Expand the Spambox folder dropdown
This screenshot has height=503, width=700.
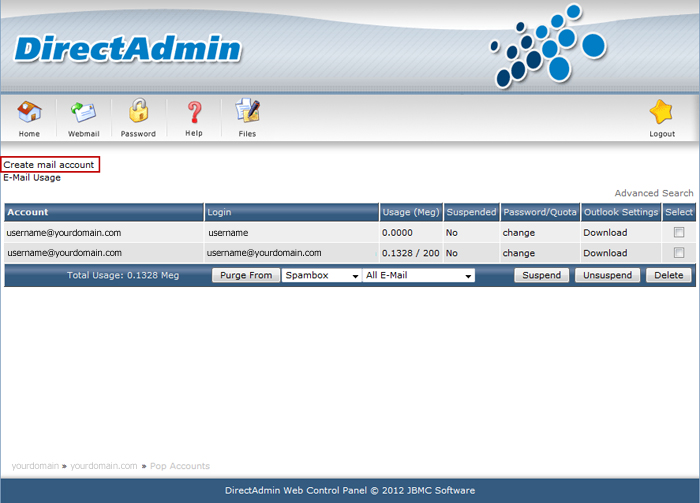click(x=321, y=275)
